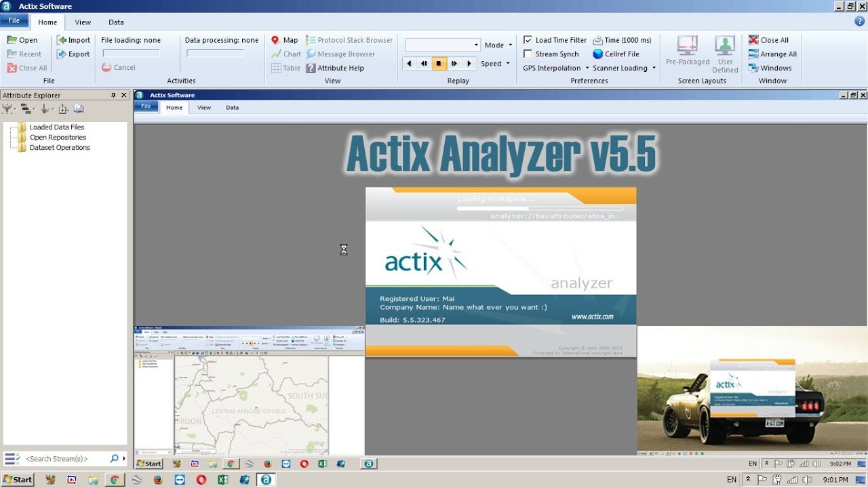Screen dimensions: 868x488
Task: Choose User Defined screen layouts
Action: [725, 54]
